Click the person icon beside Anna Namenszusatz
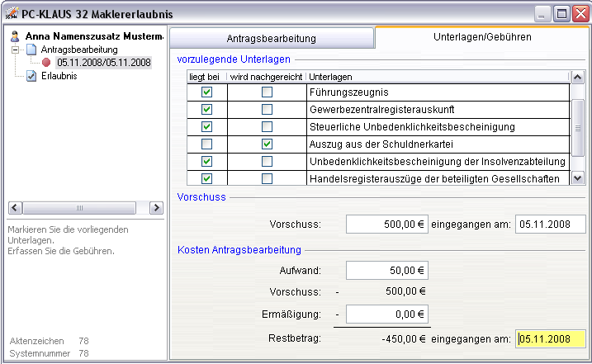 coord(14,37)
